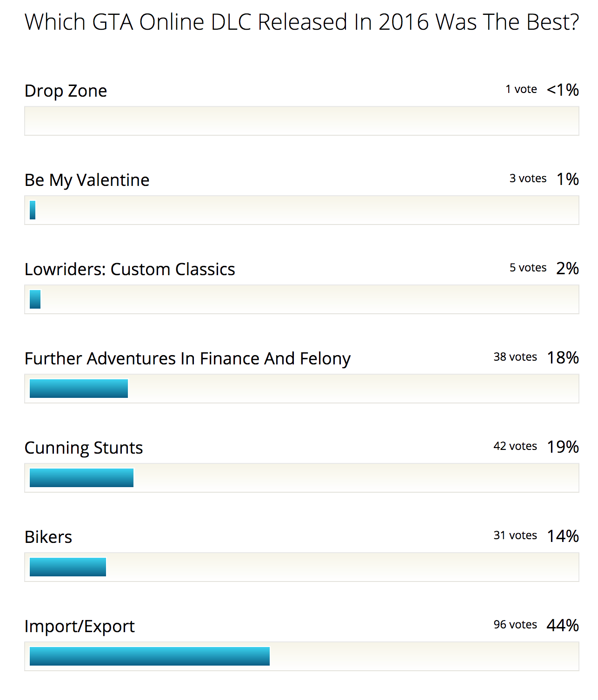Screen dimensions: 598x700
Task: Click the 18% percentage value
Action: pyautogui.click(x=563, y=357)
